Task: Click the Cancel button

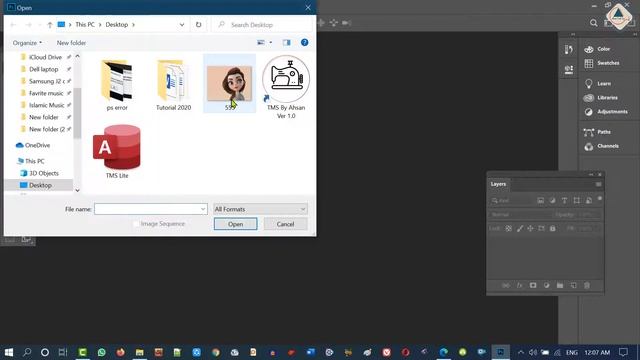Action: pyautogui.click(x=285, y=224)
